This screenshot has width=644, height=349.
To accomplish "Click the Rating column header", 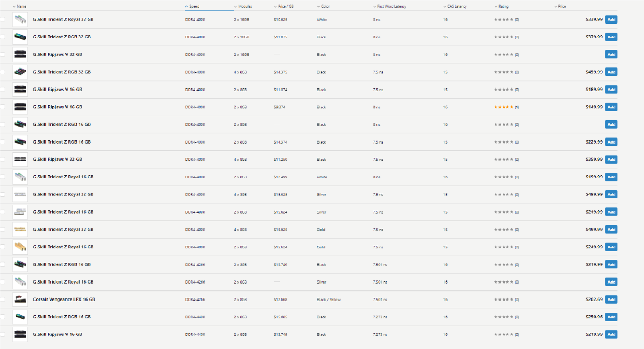I will tap(503, 6).
